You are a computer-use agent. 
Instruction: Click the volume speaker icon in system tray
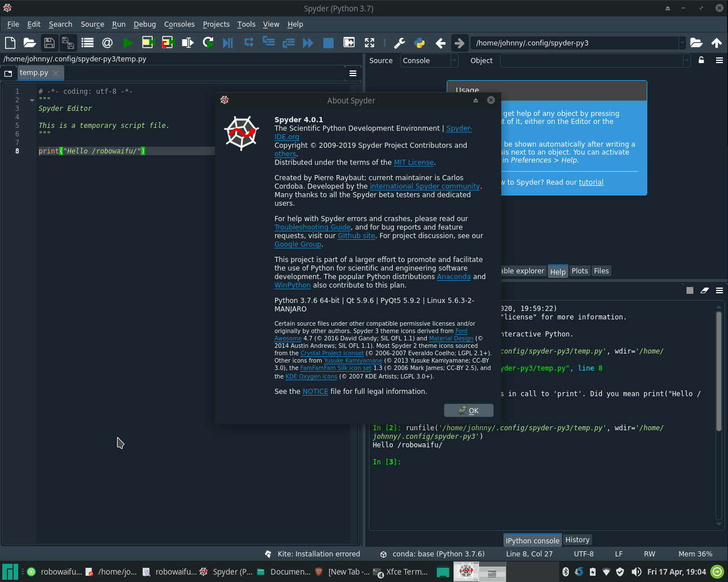pos(637,572)
